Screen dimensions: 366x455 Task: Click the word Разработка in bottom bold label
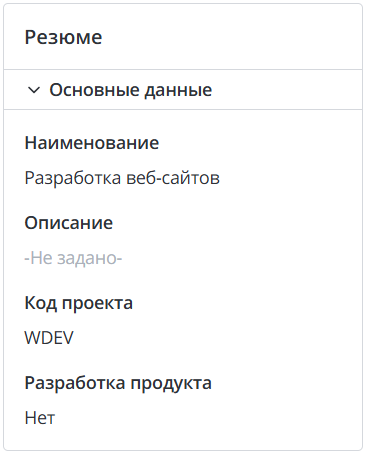(x=75, y=383)
